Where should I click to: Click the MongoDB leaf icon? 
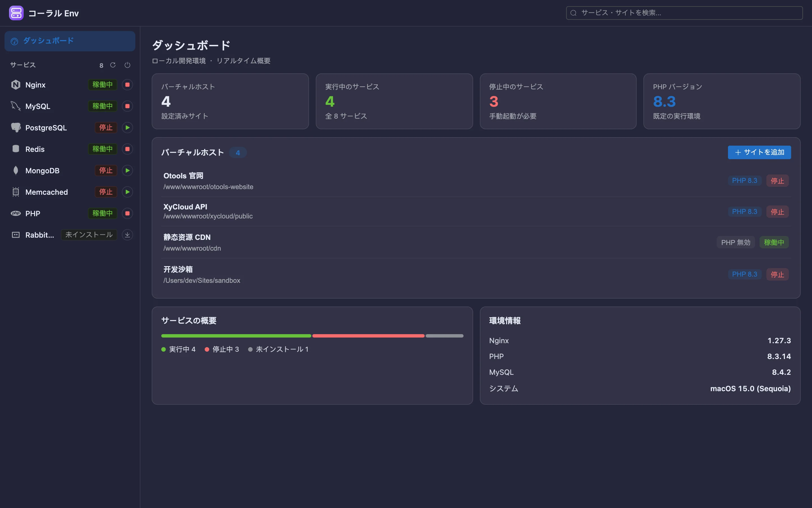click(16, 171)
